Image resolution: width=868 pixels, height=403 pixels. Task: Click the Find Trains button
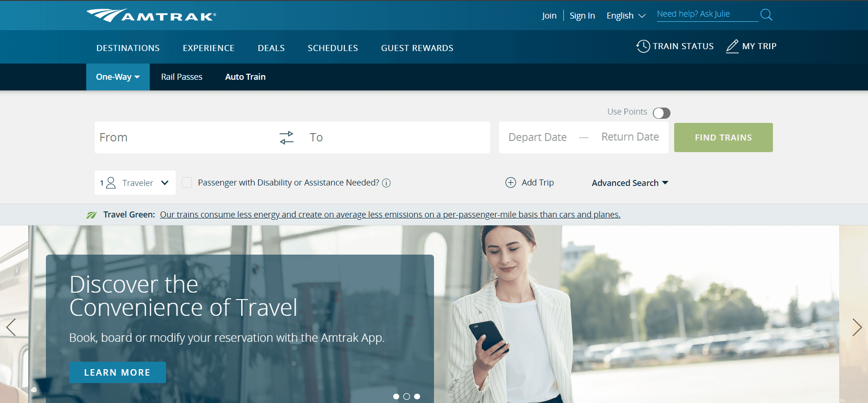tap(723, 137)
